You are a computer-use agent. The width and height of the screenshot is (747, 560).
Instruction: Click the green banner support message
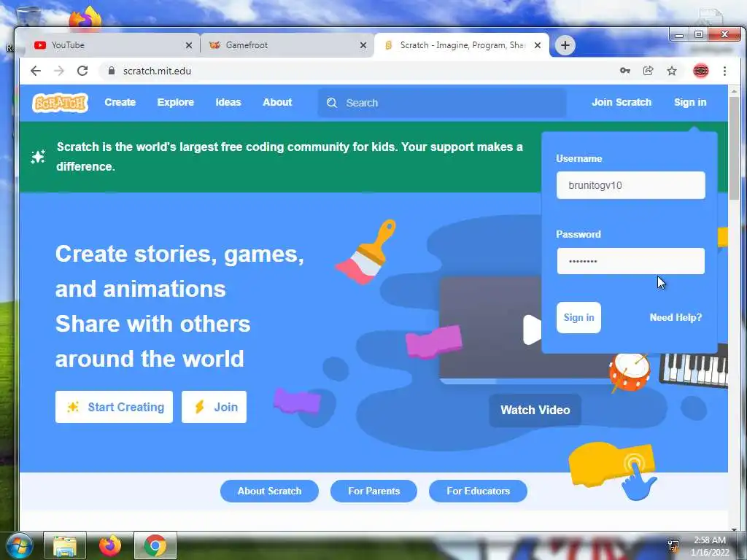pos(290,157)
